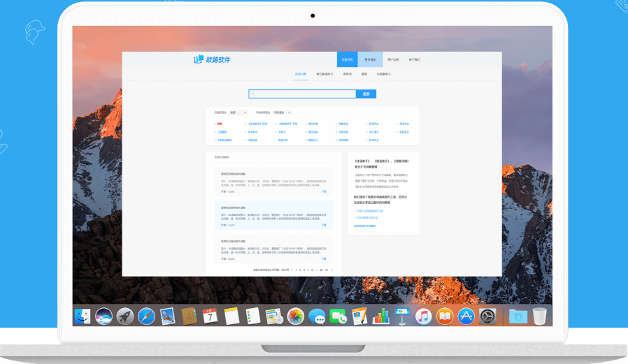628x364 pixels.
Task: Click the 电子通讯 category link
Action: click(374, 132)
